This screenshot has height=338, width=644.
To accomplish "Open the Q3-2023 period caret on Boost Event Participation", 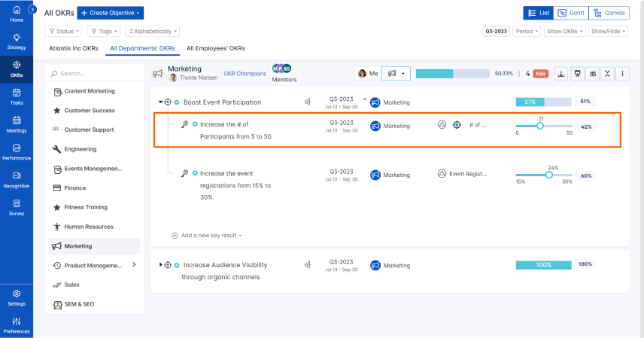I will [x=364, y=99].
